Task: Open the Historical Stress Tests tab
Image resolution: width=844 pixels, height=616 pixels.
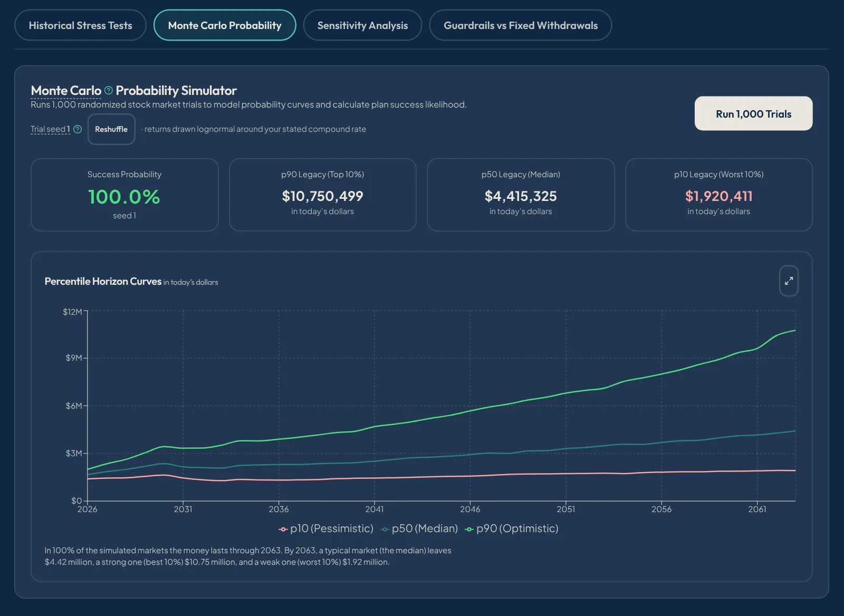Action: pos(80,25)
